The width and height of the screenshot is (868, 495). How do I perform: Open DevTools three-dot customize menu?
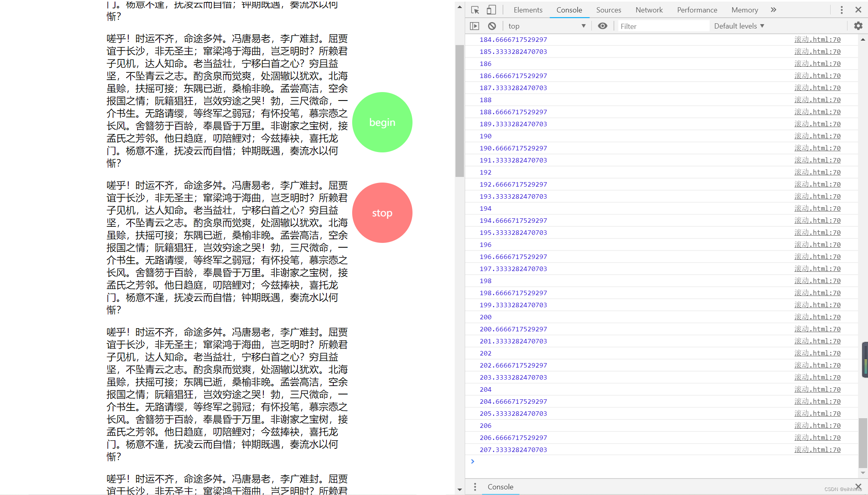point(841,10)
